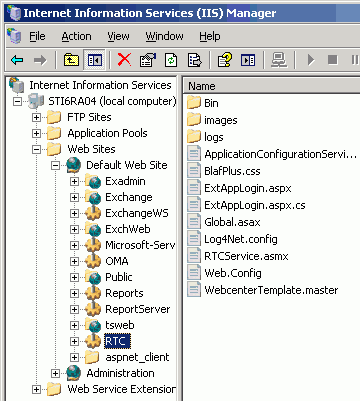Click the Back arrow toolbar button
The image size is (360, 401).
(x=17, y=60)
